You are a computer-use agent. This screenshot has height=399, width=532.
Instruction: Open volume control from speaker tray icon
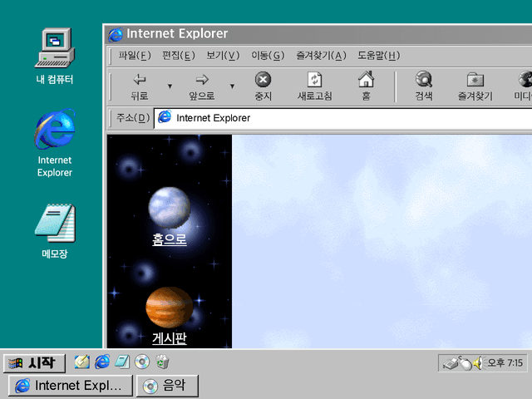pos(478,363)
